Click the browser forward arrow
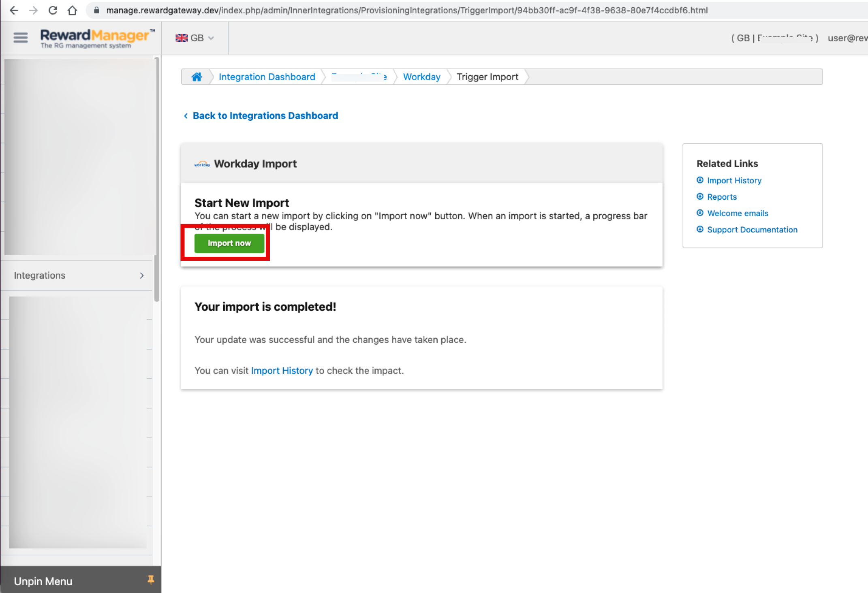The image size is (868, 593). point(34,10)
